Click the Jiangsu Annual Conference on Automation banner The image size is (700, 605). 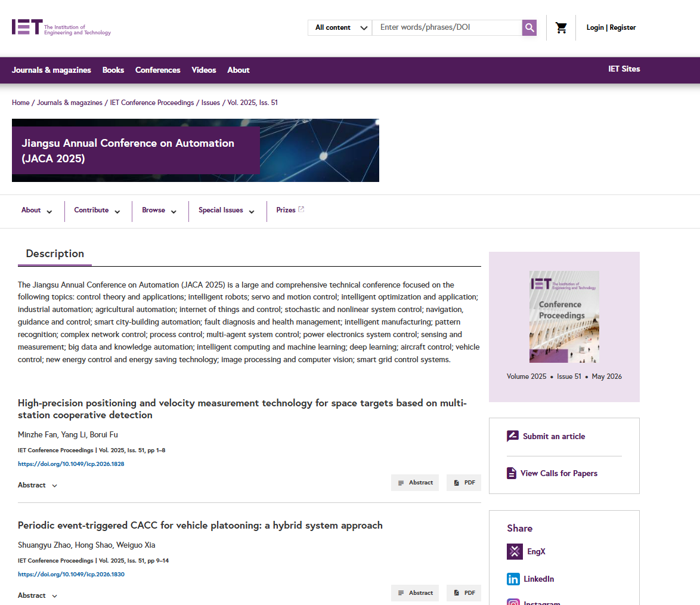coord(196,150)
